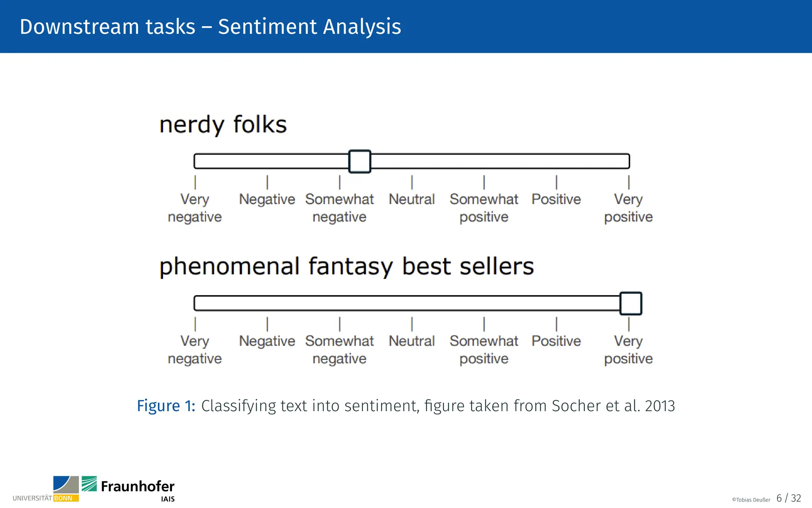Image resolution: width=812 pixels, height=508 pixels.
Task: Click "Somewhat positive" label below the bottom slider
Action: pyautogui.click(x=484, y=350)
